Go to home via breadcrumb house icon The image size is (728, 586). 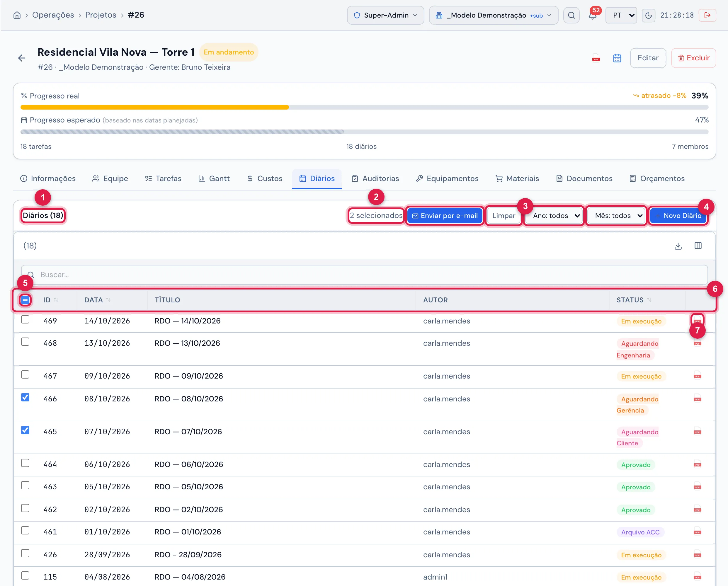(x=17, y=15)
